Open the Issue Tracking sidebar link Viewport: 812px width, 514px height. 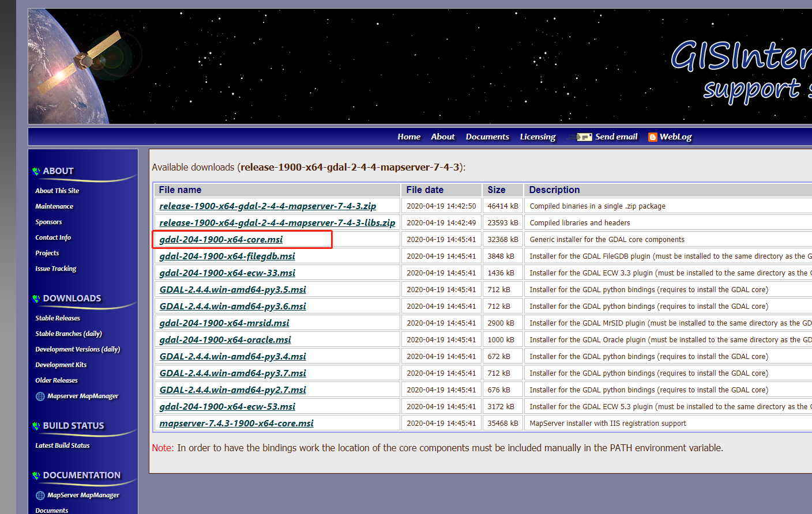(56, 269)
